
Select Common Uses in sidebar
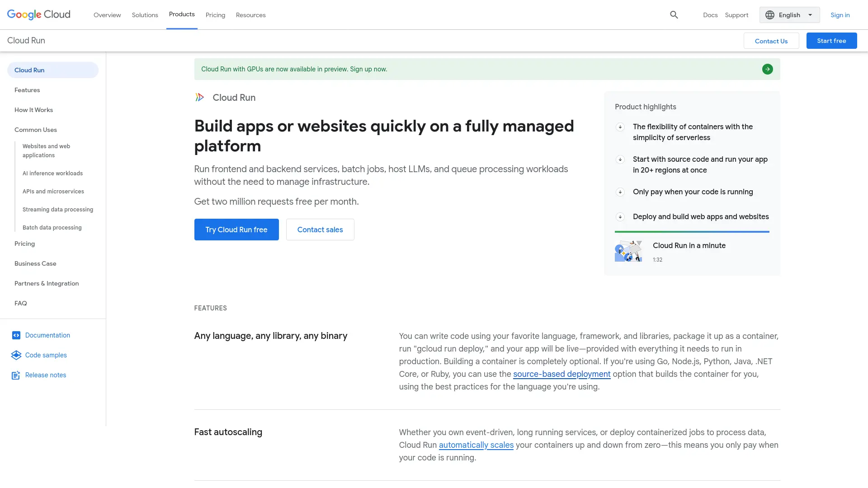(36, 130)
